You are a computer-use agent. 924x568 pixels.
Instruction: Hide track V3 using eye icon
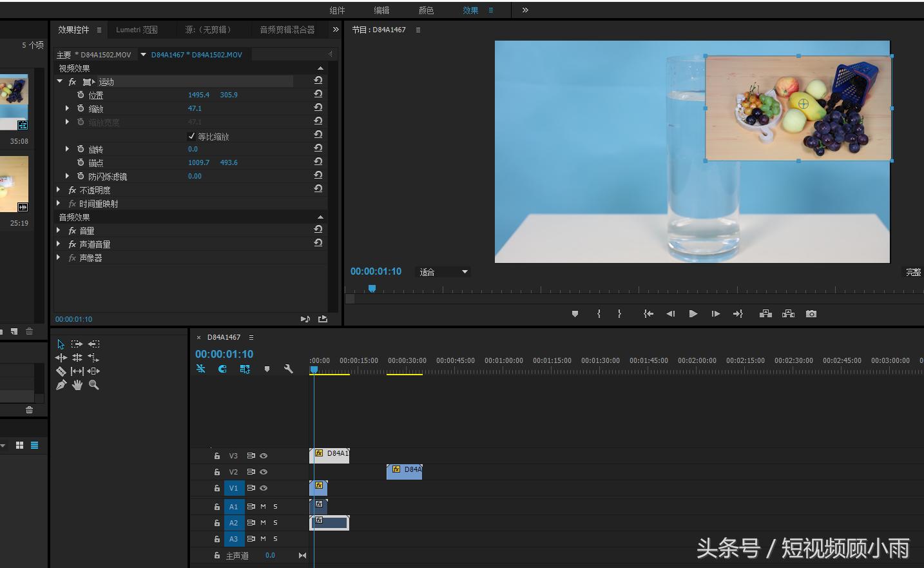[264, 456]
